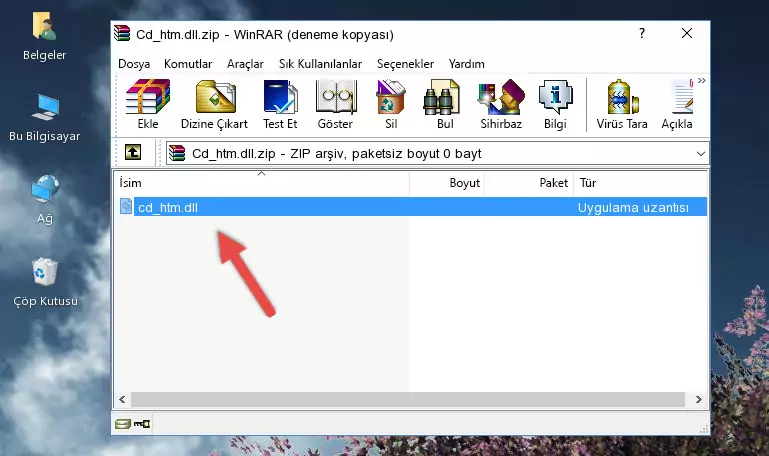Select the Belgeler desktop icon

[x=44, y=37]
